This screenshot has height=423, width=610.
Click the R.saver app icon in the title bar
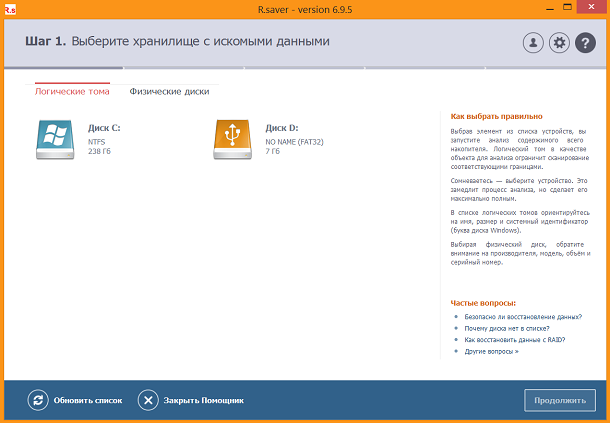(x=10, y=9)
